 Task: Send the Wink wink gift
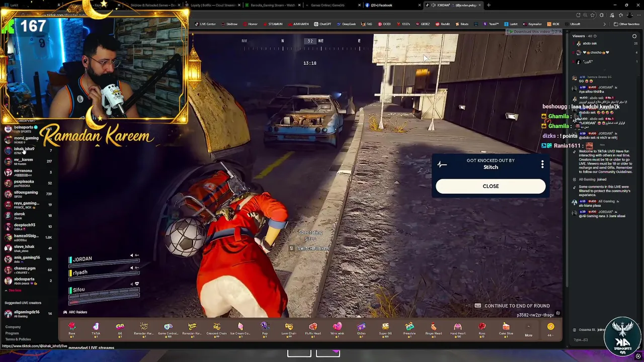pos(337,329)
